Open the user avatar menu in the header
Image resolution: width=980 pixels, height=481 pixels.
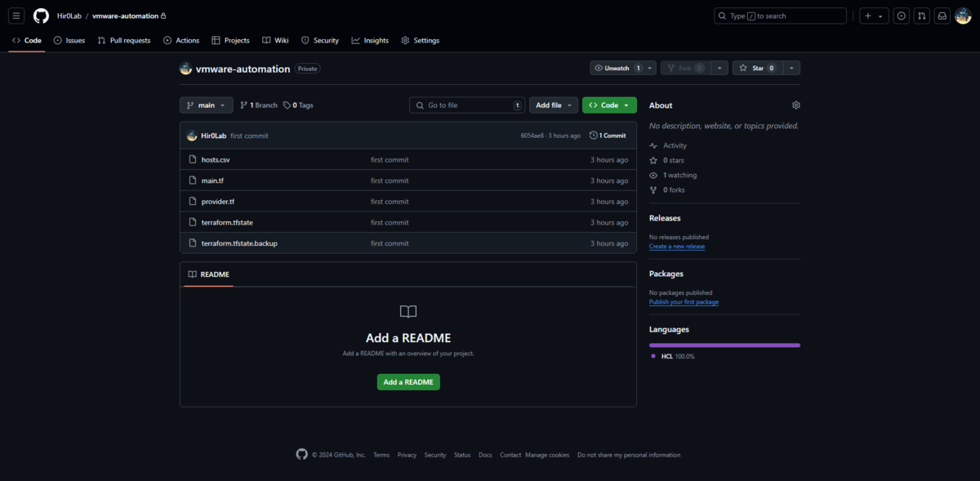pyautogui.click(x=963, y=16)
